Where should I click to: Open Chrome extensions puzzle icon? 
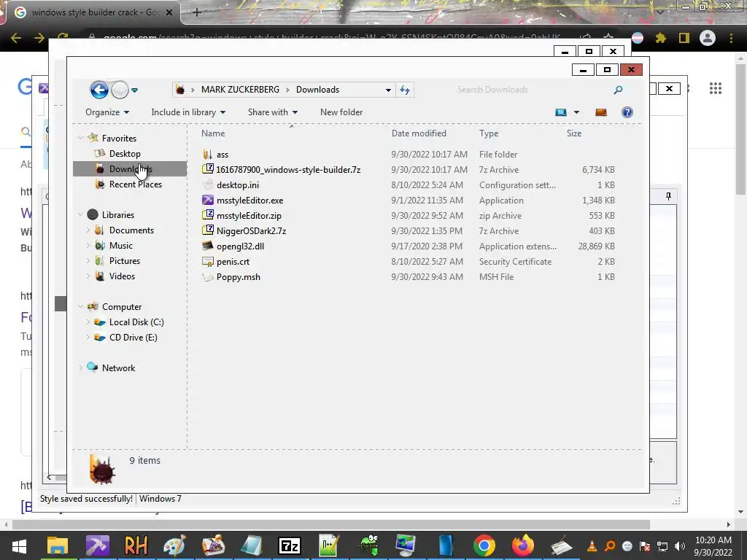pos(660,38)
